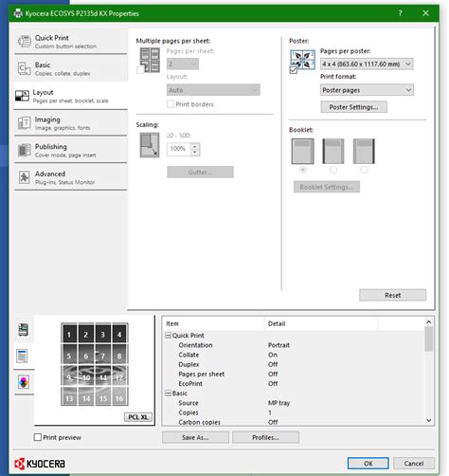The image size is (449, 476).
Task: Select the color settings preview icon
Action: [24, 382]
